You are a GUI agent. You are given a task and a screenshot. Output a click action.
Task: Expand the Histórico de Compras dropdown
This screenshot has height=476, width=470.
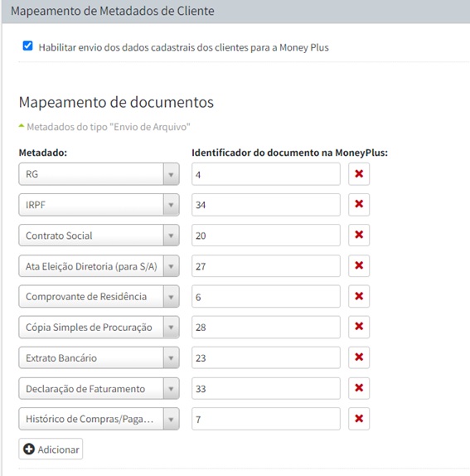[x=99, y=419]
